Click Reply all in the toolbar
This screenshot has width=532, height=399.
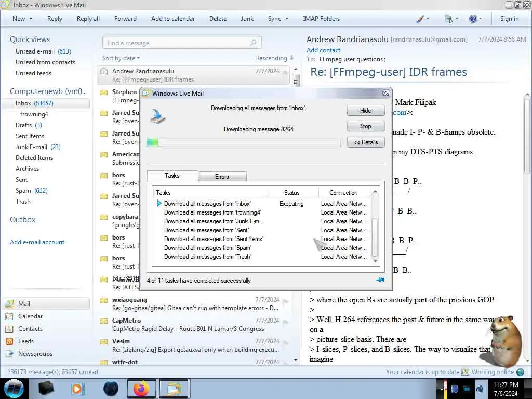[x=88, y=19]
